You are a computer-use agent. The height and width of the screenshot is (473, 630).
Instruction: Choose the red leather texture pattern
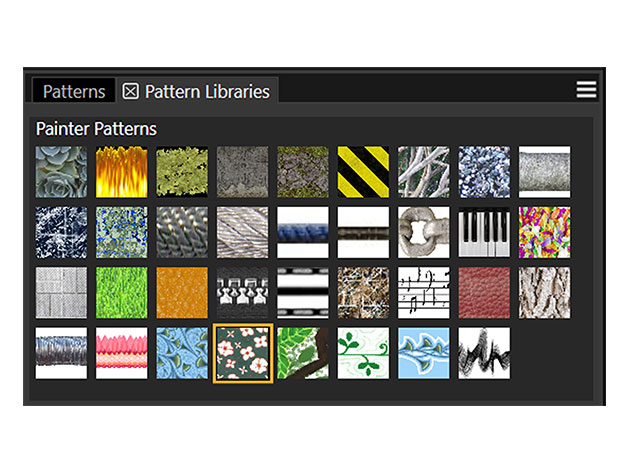click(x=484, y=293)
